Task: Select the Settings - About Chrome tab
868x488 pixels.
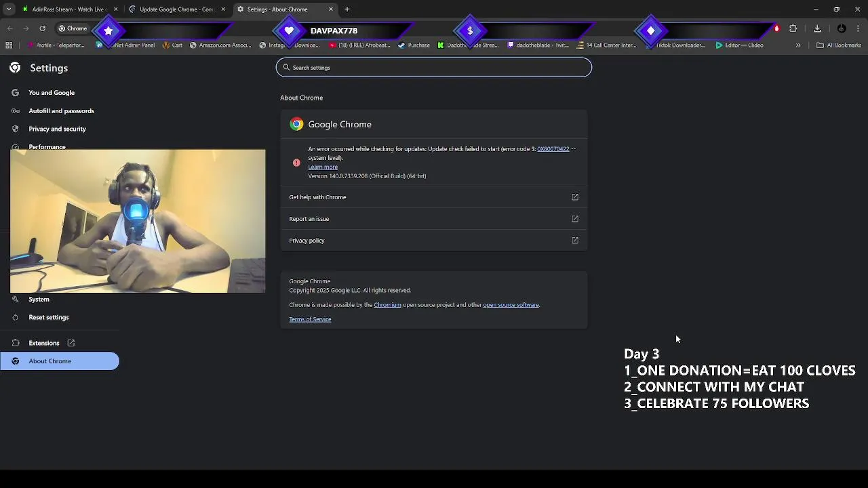Action: pyautogui.click(x=283, y=9)
